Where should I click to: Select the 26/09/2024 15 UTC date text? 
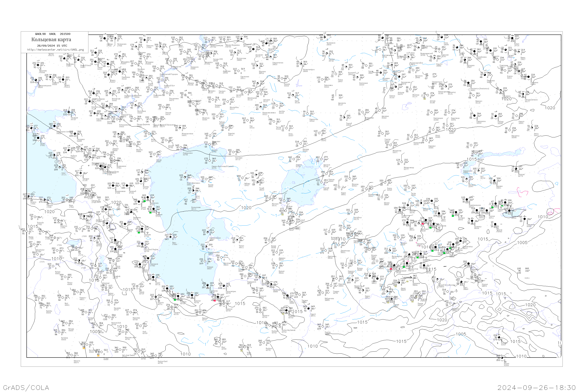52,46
